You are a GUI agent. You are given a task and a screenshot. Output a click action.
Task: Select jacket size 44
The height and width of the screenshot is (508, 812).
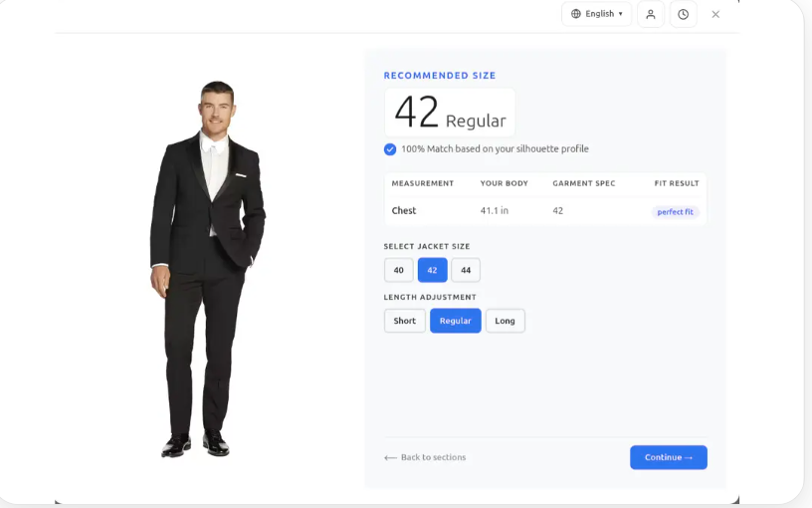click(466, 270)
